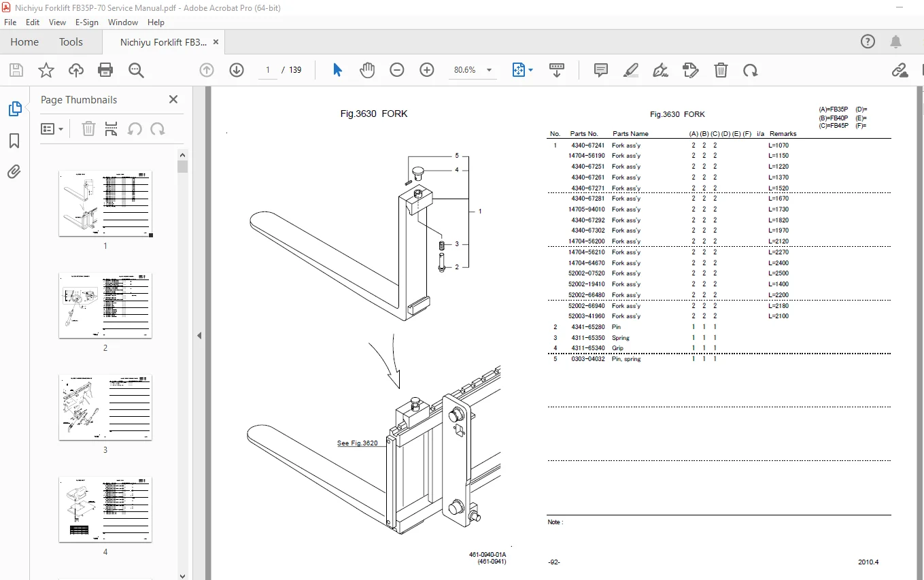
Task: Rotate thumbnails clockwise
Action: (158, 129)
